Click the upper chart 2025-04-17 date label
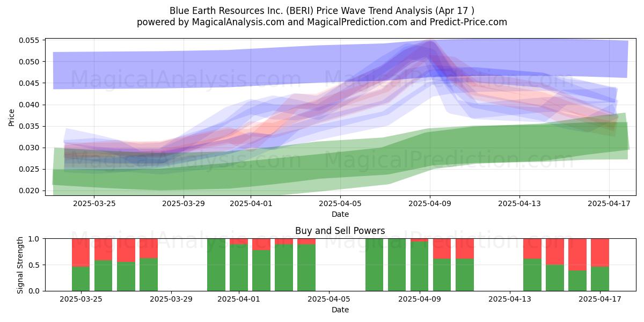The width and height of the screenshot is (644, 322). [x=609, y=203]
